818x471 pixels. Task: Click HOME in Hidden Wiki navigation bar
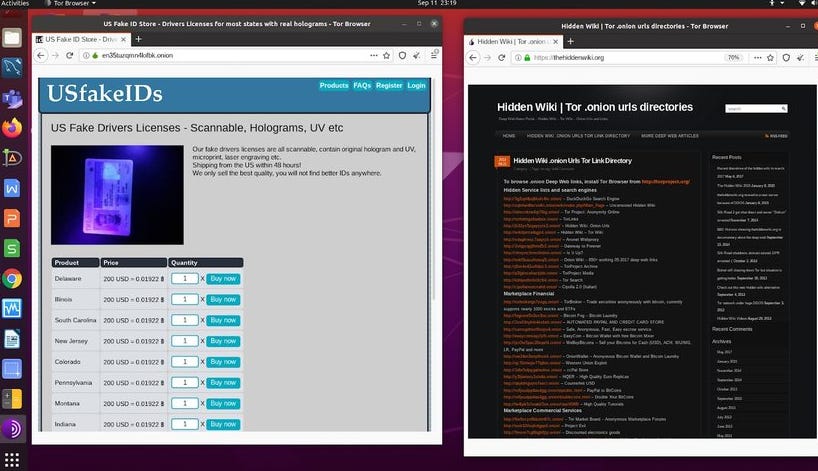coord(509,136)
